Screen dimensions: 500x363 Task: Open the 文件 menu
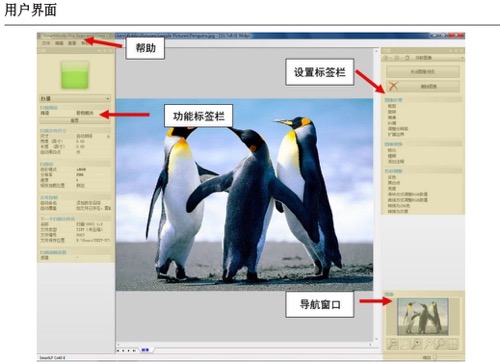pos(46,43)
